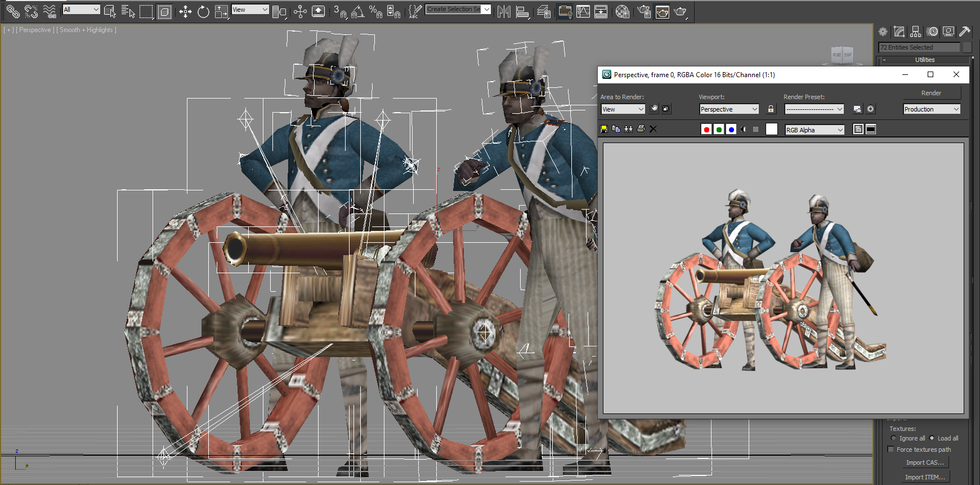Check the Force textures path box
980x485 pixels.
[890, 450]
